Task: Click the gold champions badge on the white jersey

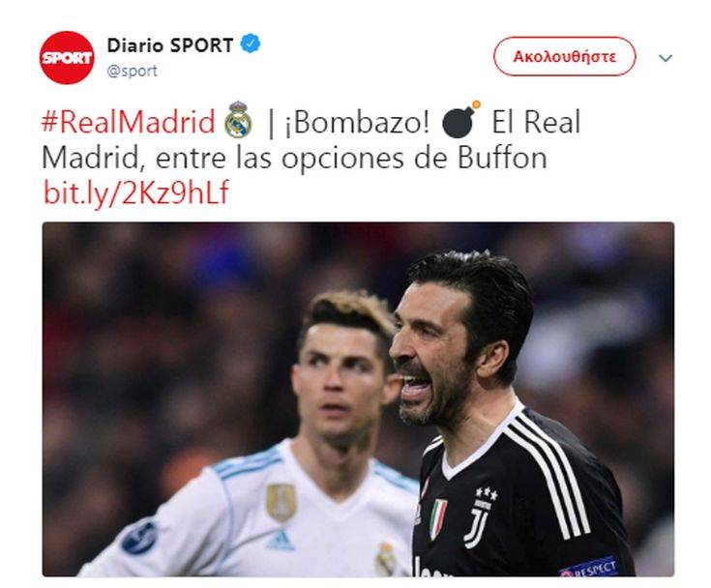Action: [281, 502]
